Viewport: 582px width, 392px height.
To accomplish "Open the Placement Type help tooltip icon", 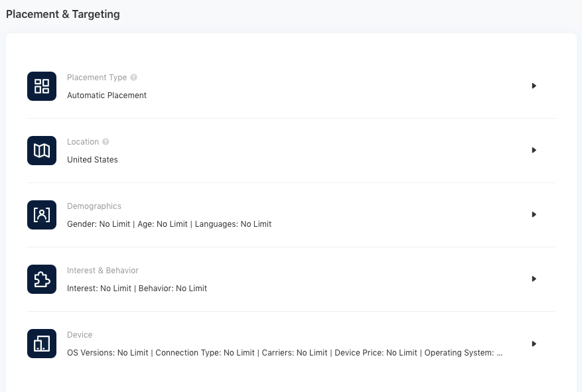I will [133, 78].
